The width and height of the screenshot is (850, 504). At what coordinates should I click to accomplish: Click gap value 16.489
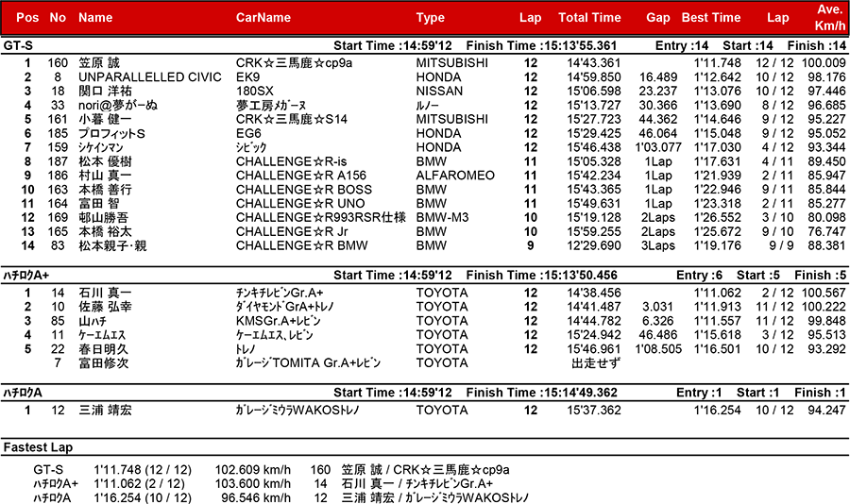pyautogui.click(x=658, y=77)
